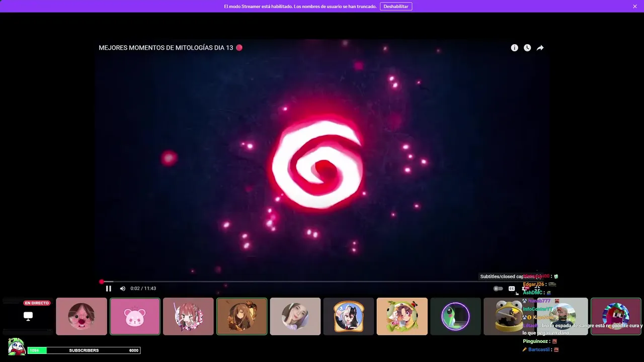The width and height of the screenshot is (644, 362).
Task: Click chat username AshDMC
Action: [532, 293]
